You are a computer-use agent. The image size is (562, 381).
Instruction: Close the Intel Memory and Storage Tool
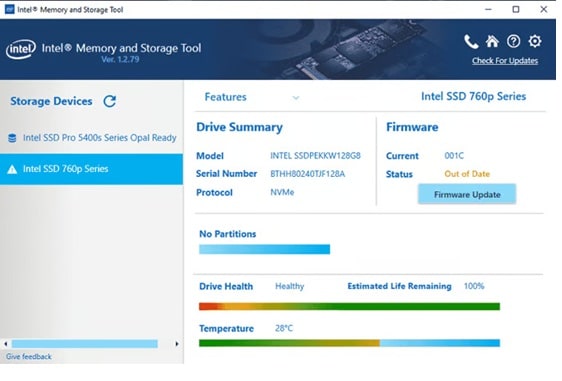point(544,9)
